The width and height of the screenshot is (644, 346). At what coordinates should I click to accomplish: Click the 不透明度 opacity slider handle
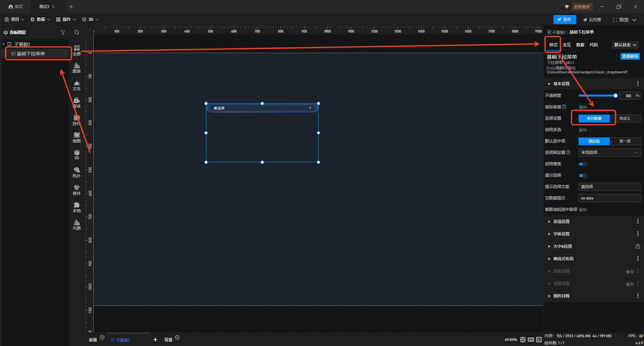tap(615, 96)
